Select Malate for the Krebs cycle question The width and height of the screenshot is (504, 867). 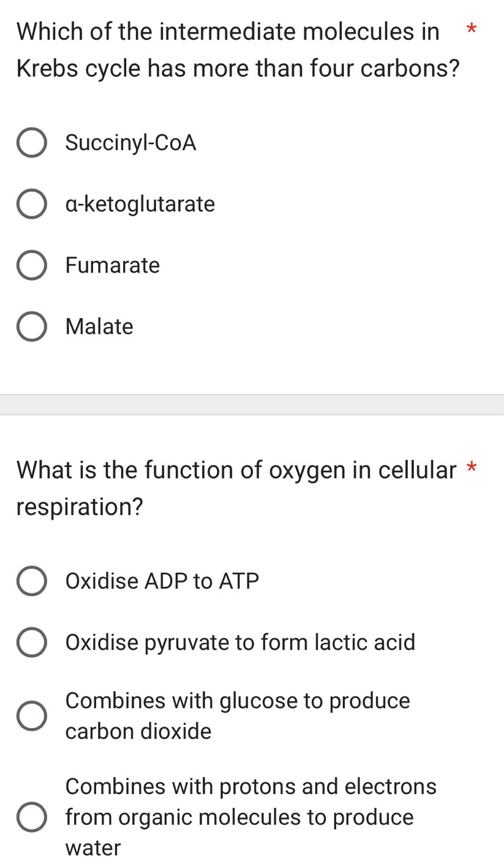[x=32, y=326]
